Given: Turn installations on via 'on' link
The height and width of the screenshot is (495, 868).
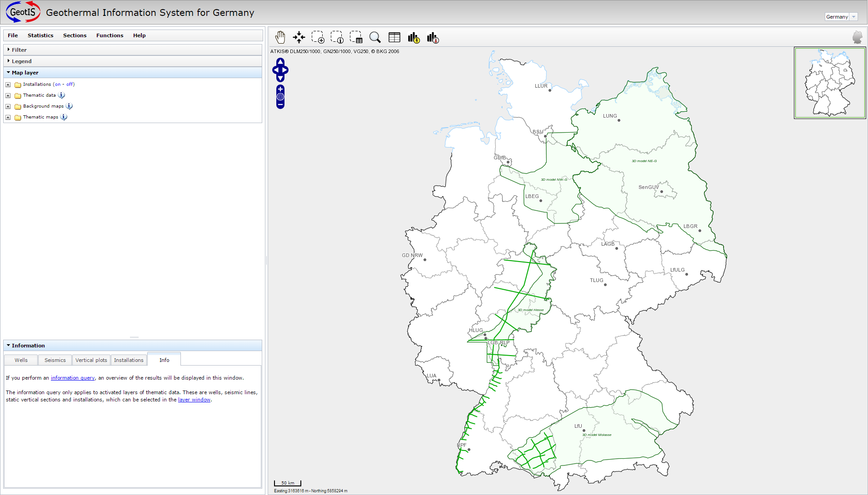Looking at the screenshot, I should 58,84.
